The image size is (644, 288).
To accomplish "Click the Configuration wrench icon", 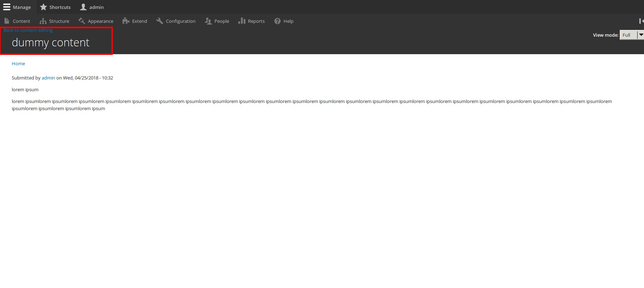I will point(160,21).
